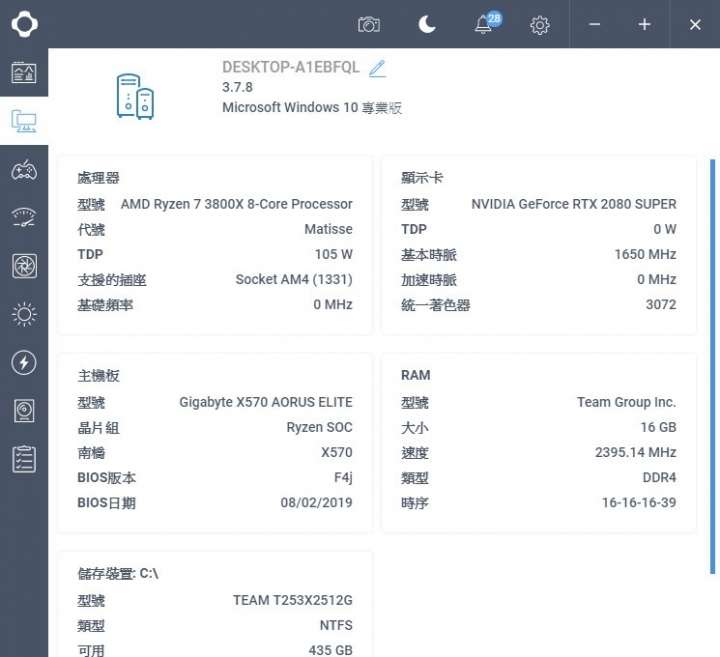Click the Ryzen SOC chipset value
The image size is (720, 657).
[x=319, y=427]
